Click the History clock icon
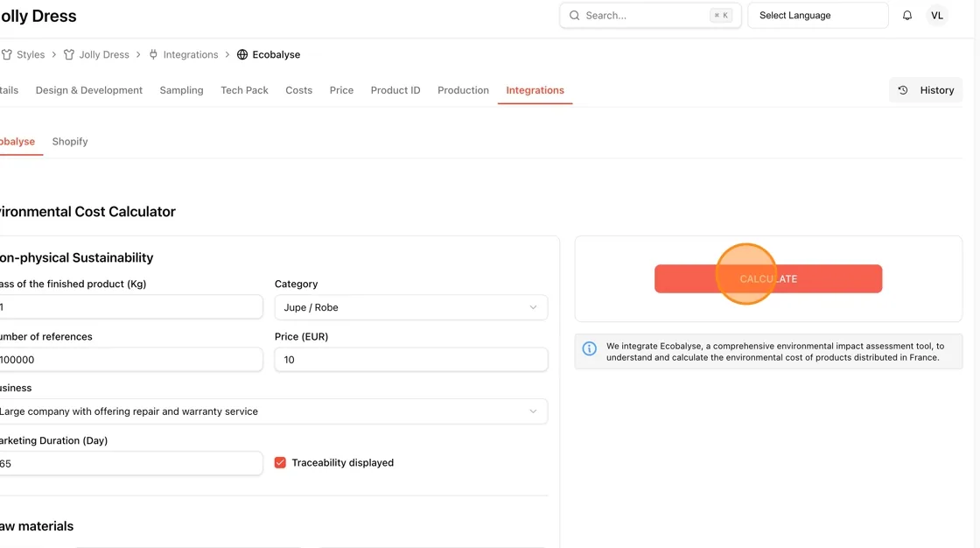 (903, 90)
